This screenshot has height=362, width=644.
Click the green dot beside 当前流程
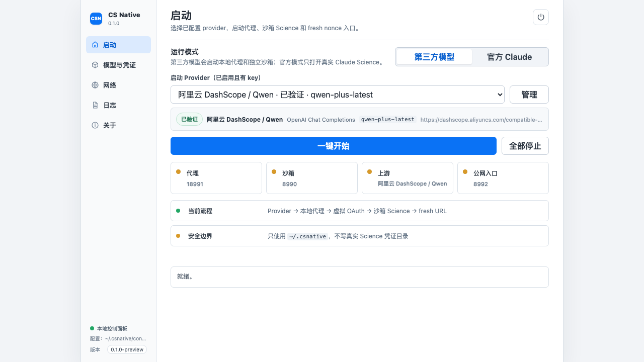pyautogui.click(x=178, y=211)
